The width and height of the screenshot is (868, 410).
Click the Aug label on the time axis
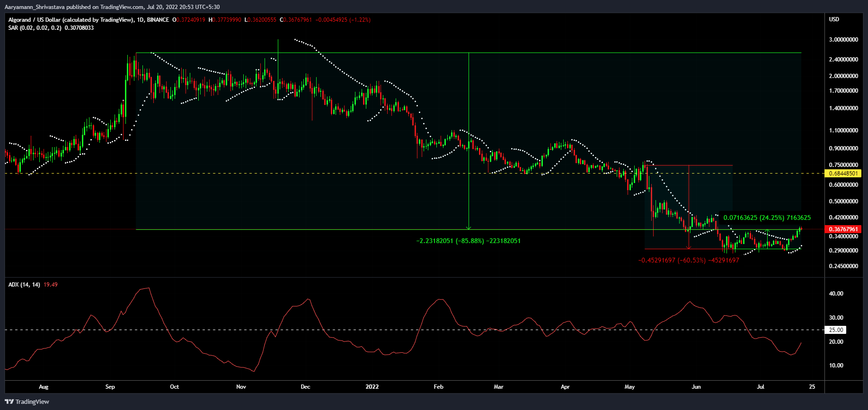44,387
